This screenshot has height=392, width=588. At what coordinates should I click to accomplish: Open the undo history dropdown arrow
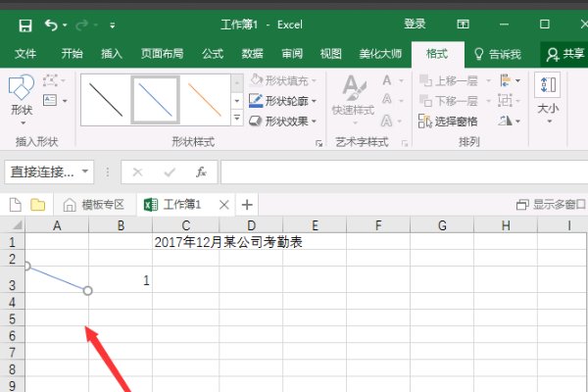[65, 25]
